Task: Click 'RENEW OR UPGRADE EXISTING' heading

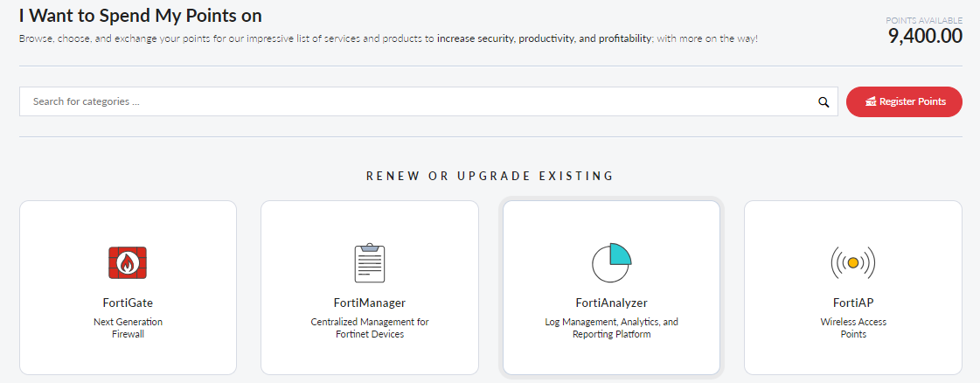Action: (490, 176)
